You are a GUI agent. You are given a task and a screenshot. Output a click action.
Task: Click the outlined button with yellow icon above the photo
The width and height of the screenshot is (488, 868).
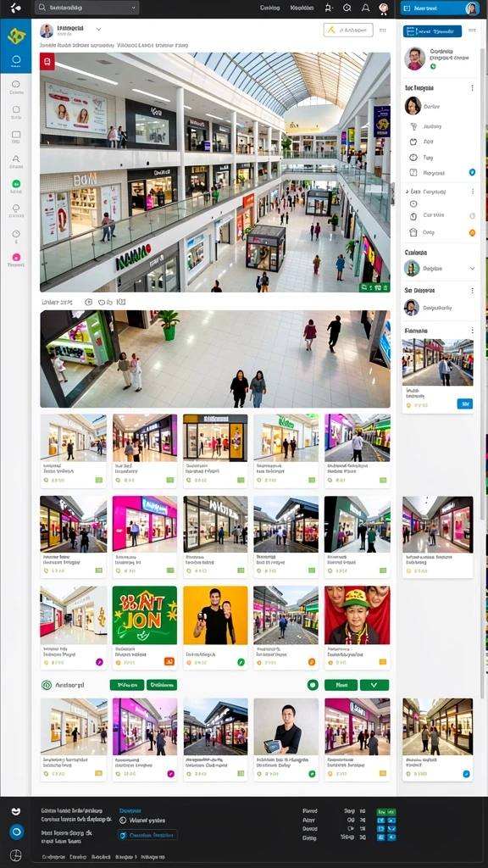pos(348,30)
